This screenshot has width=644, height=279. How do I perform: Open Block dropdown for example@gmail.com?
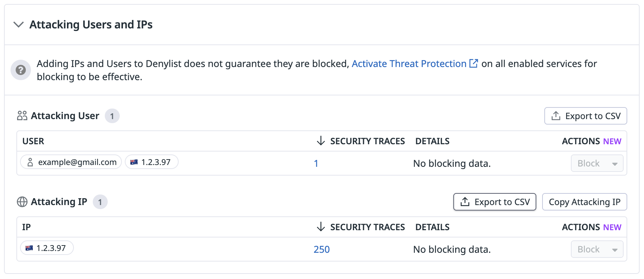click(597, 164)
